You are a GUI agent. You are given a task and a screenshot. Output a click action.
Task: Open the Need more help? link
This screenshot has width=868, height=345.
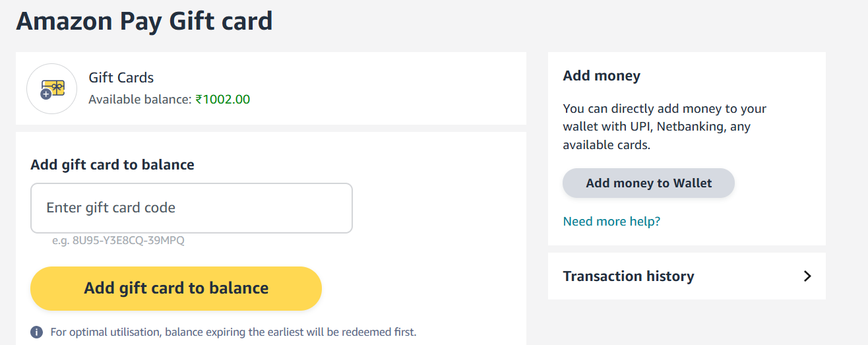611,222
